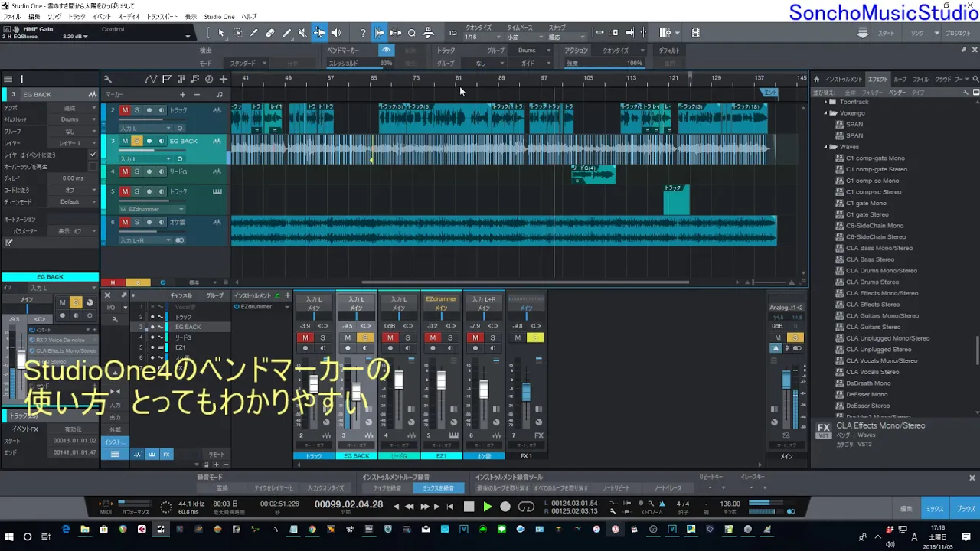The width and height of the screenshot is (980, 551).
Task: Mute track 2 トラック
Action: [125, 110]
